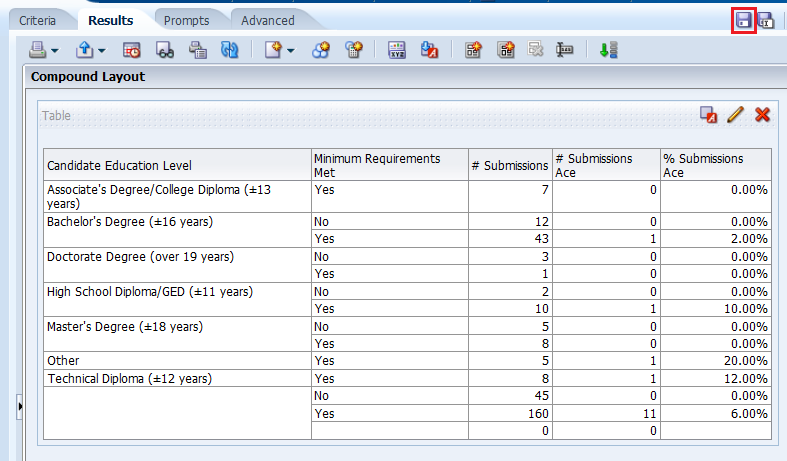This screenshot has width=787, height=461.
Task: Select the High School Diploma/GED cell
Action: coord(177,300)
